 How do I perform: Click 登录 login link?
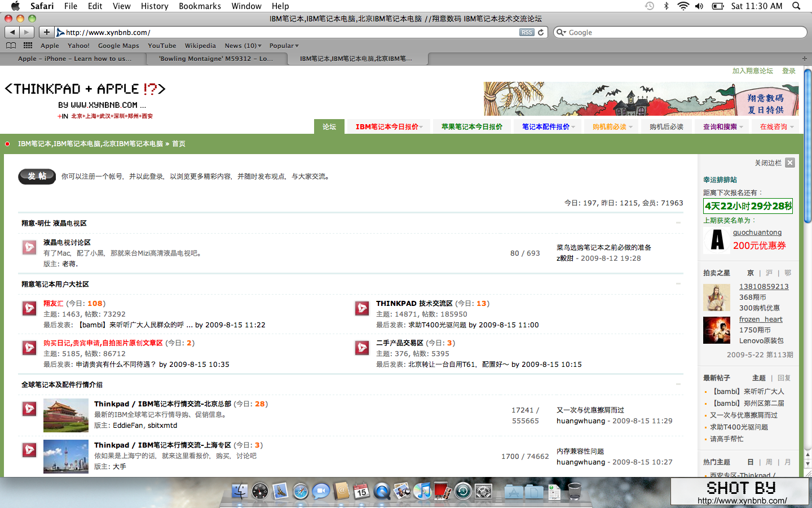[788, 71]
